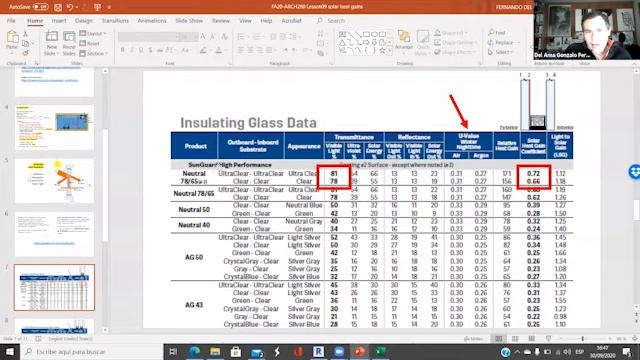Open the font name combo box
The height and width of the screenshot is (360, 640).
149,37
